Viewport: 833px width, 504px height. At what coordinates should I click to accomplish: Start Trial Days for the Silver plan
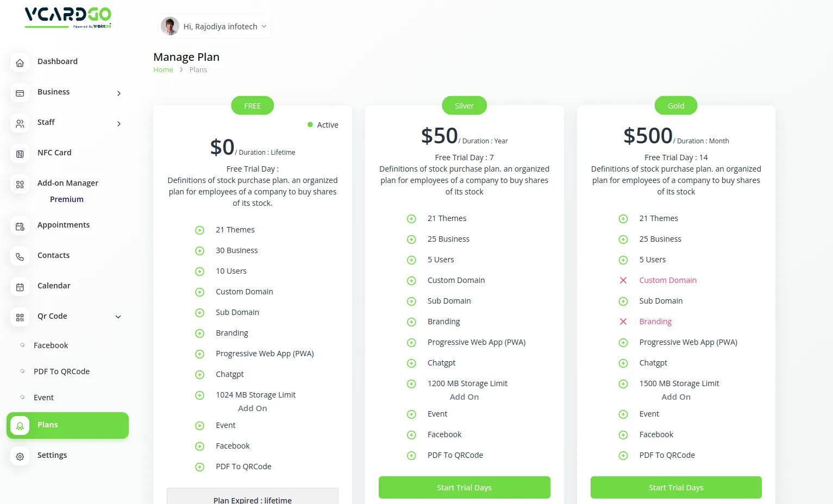464,488
